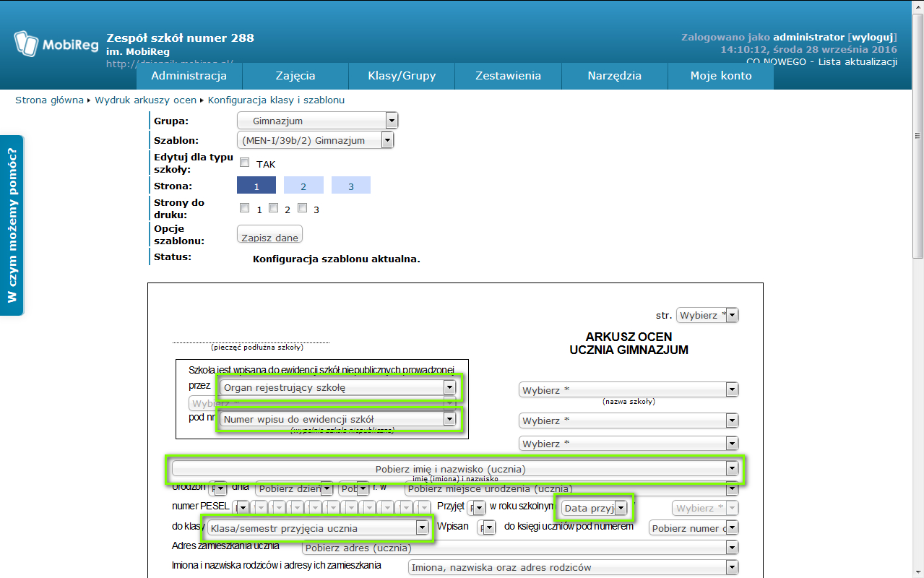
Task: Open the 'Data przyj' dropdown
Action: [x=595, y=508]
